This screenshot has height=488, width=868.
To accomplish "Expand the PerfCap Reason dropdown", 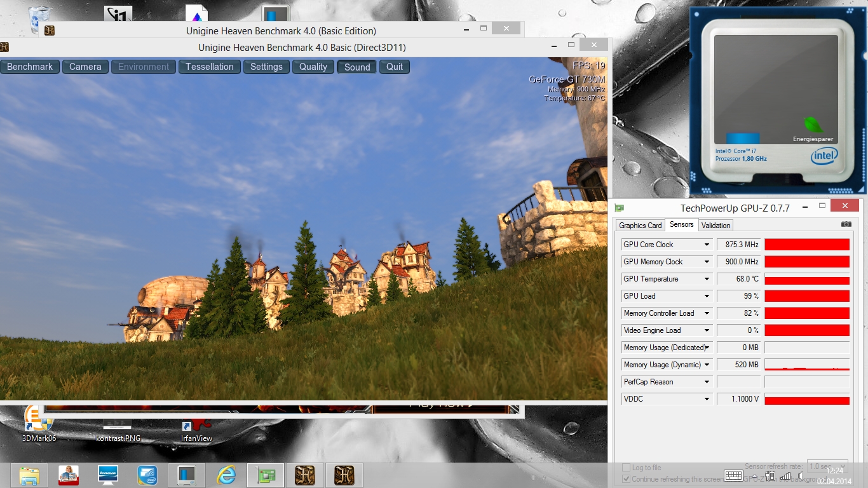I will pos(707,382).
